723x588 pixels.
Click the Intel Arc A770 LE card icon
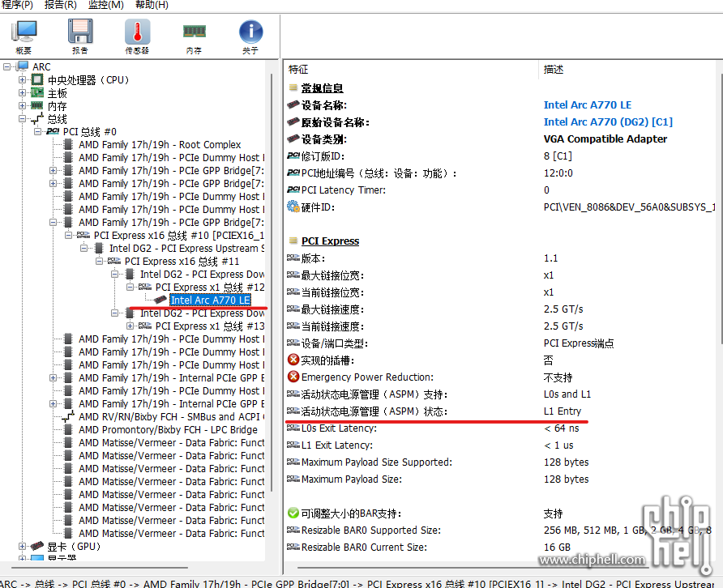pyautogui.click(x=160, y=300)
